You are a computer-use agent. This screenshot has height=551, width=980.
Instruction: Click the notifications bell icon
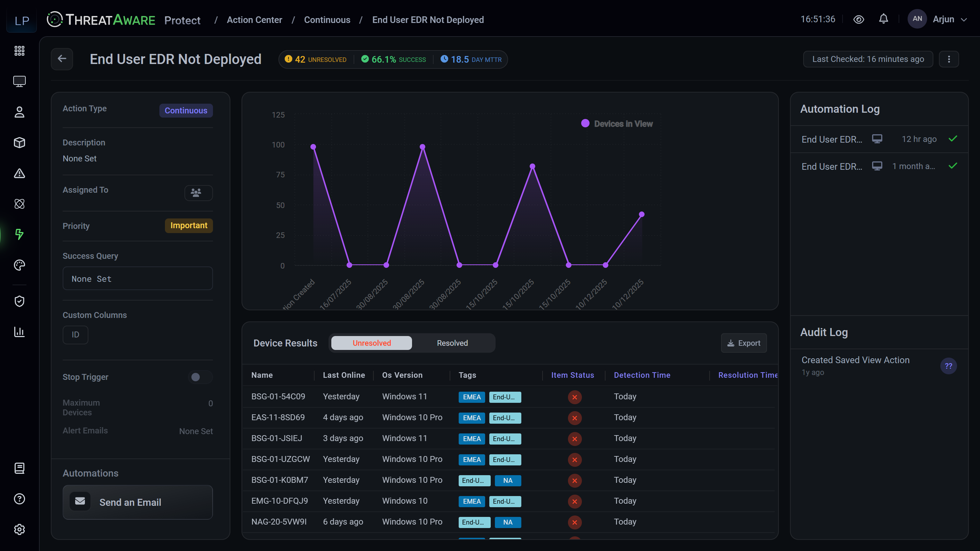[x=883, y=19]
